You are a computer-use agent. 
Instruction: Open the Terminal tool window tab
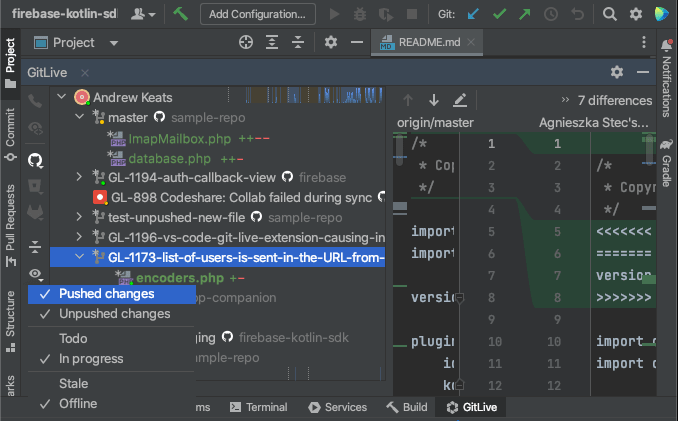tap(259, 407)
